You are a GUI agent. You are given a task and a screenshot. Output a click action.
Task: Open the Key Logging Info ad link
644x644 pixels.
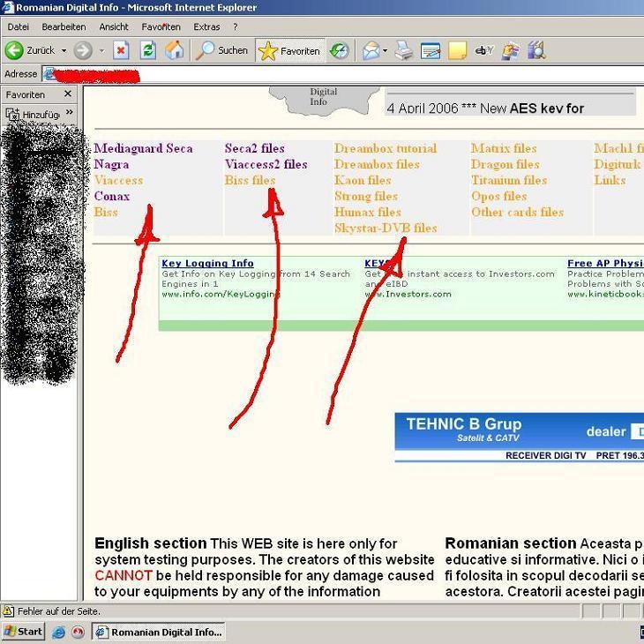pyautogui.click(x=207, y=263)
